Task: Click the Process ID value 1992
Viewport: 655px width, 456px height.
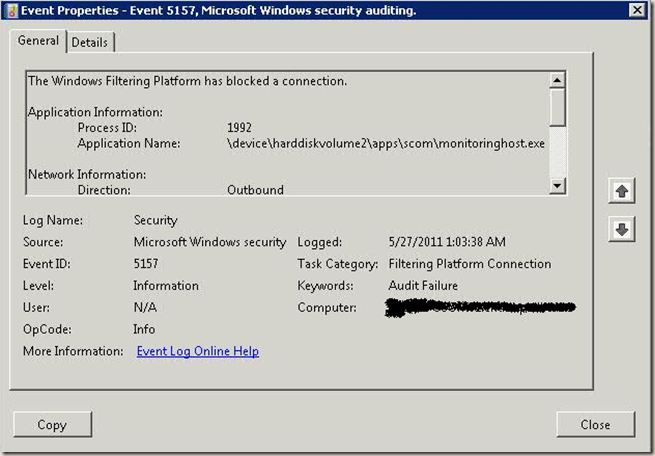Action: coord(239,127)
